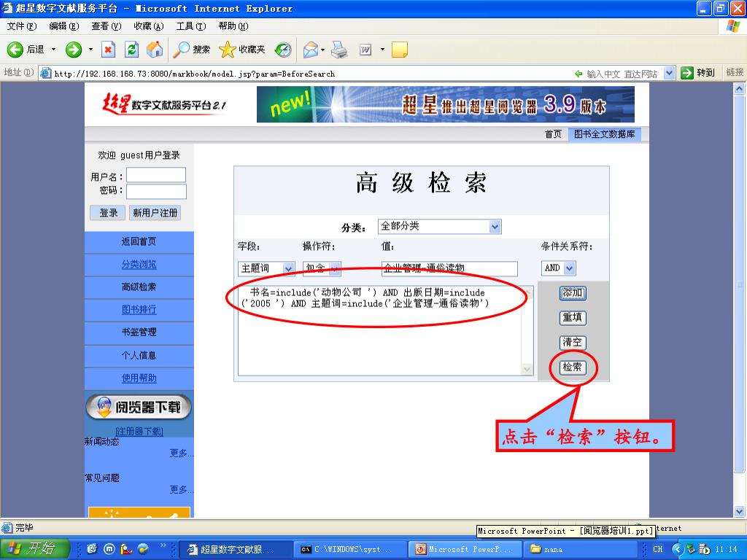This screenshot has height=560, width=747.
Task: Select 个人信息 in sidebar
Action: pos(139,355)
